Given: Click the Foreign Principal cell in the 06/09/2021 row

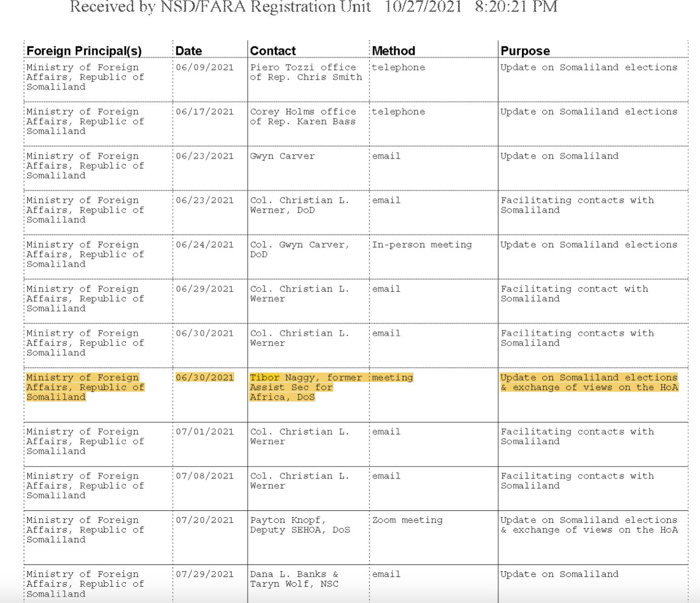Looking at the screenshot, I should (85, 77).
